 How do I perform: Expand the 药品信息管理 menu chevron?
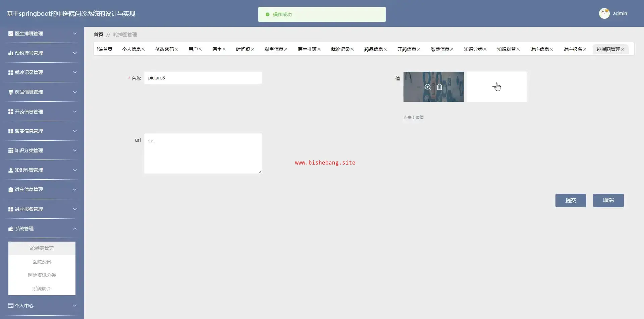coord(75,92)
